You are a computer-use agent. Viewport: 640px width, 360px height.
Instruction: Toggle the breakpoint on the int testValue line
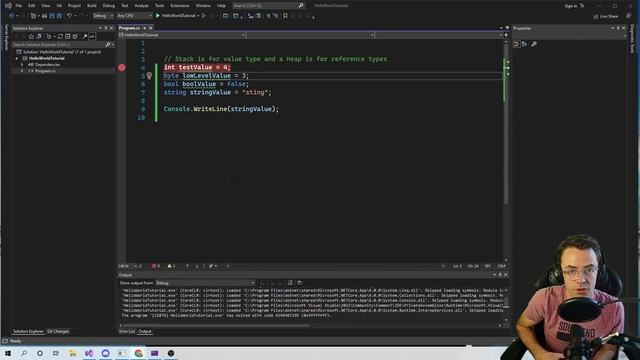122,67
